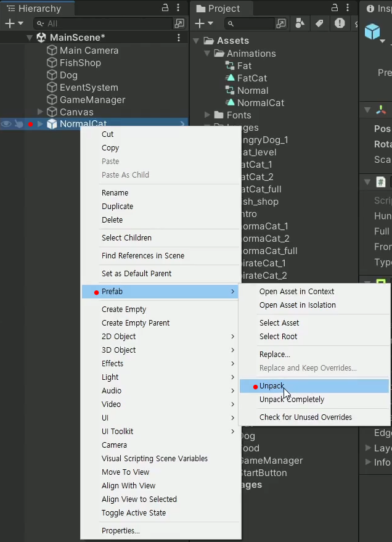Expand the Fonts folder arrow
This screenshot has width=392, height=542.
point(207,115)
